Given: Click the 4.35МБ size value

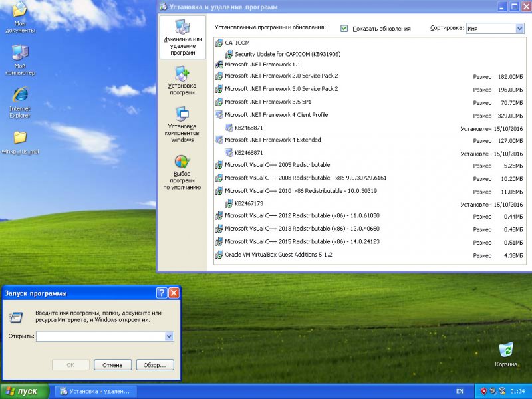Looking at the screenshot, I should click(513, 255).
